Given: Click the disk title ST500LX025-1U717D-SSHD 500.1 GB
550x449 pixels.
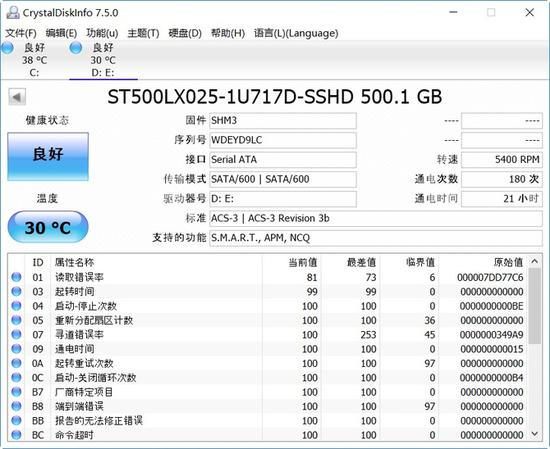Looking at the screenshot, I should [275, 97].
